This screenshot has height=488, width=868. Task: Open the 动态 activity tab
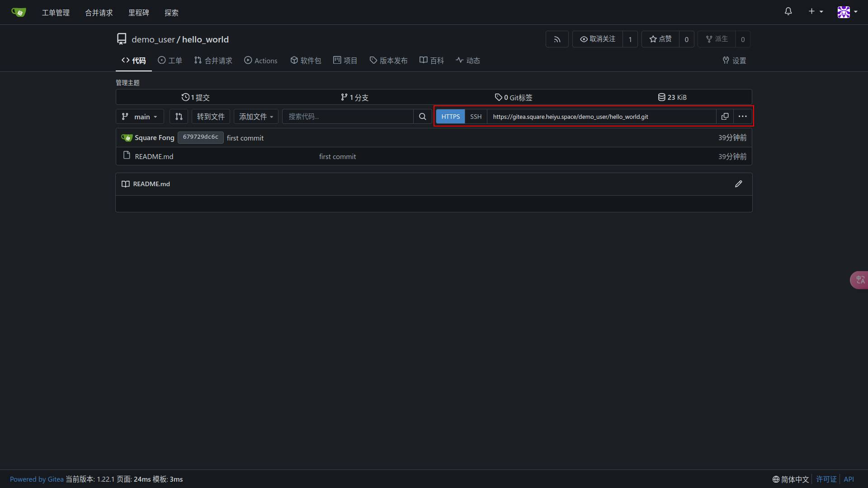(x=468, y=61)
